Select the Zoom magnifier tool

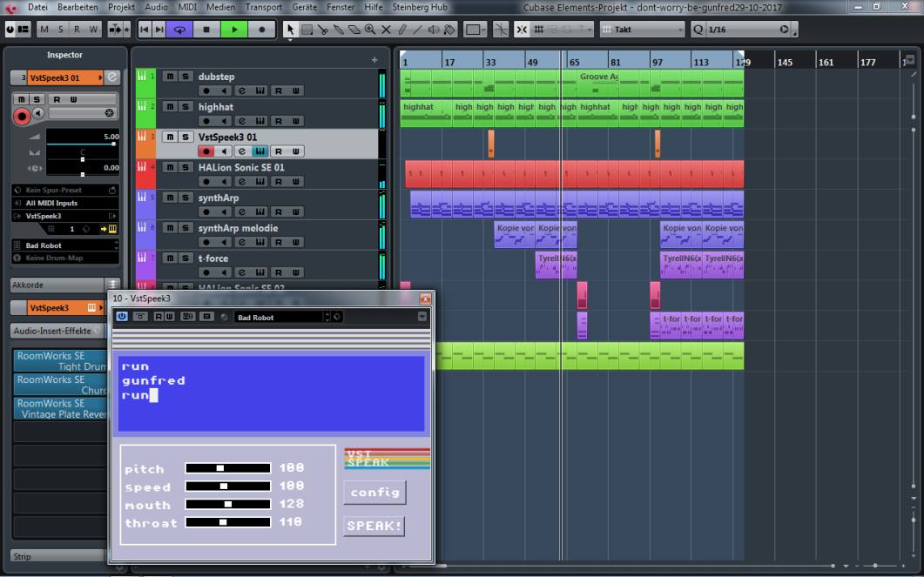point(370,30)
